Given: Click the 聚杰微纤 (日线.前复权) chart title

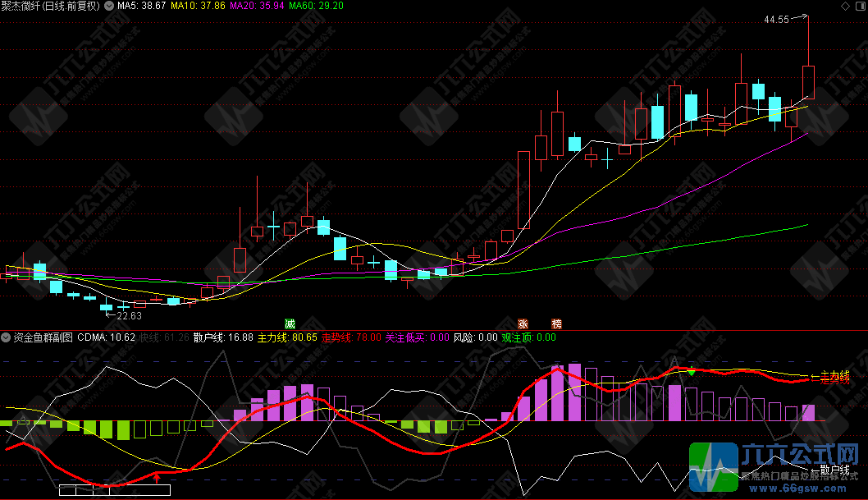Looking at the screenshot, I should click(x=50, y=6).
